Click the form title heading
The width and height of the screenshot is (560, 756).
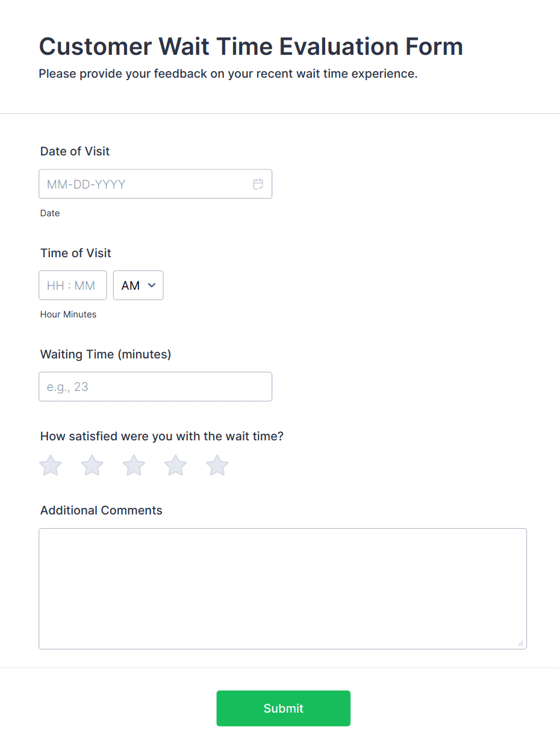coord(251,46)
